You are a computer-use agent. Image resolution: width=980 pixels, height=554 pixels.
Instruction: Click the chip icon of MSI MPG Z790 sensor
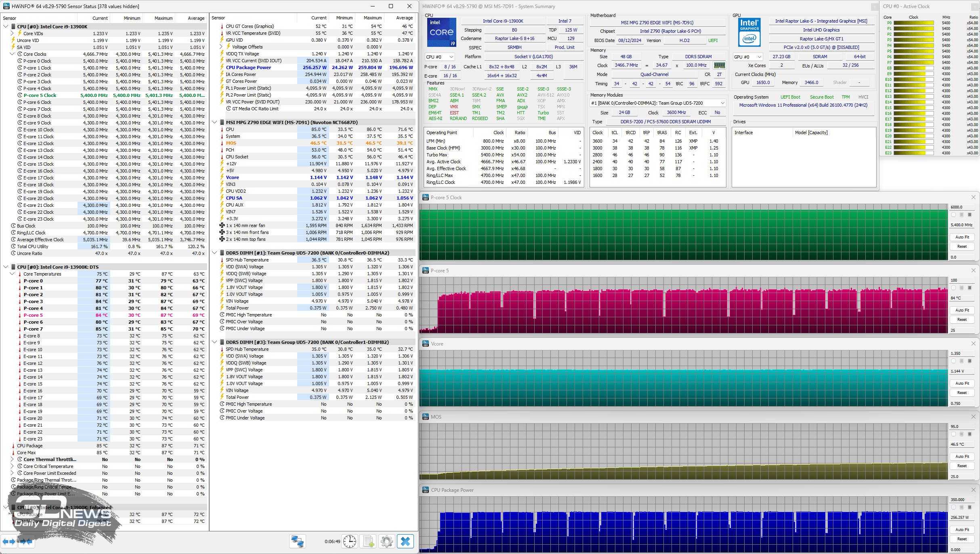point(222,122)
